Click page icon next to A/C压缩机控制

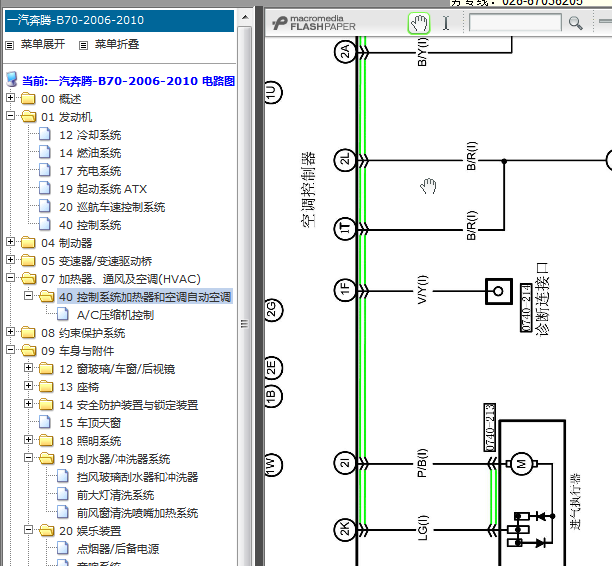click(x=63, y=314)
